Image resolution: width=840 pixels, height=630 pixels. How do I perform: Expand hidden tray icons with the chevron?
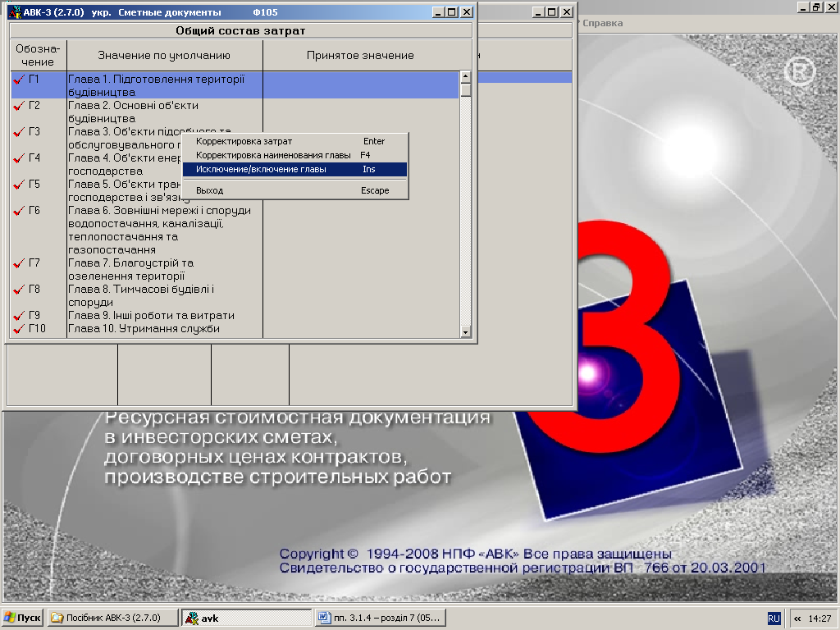[797, 619]
